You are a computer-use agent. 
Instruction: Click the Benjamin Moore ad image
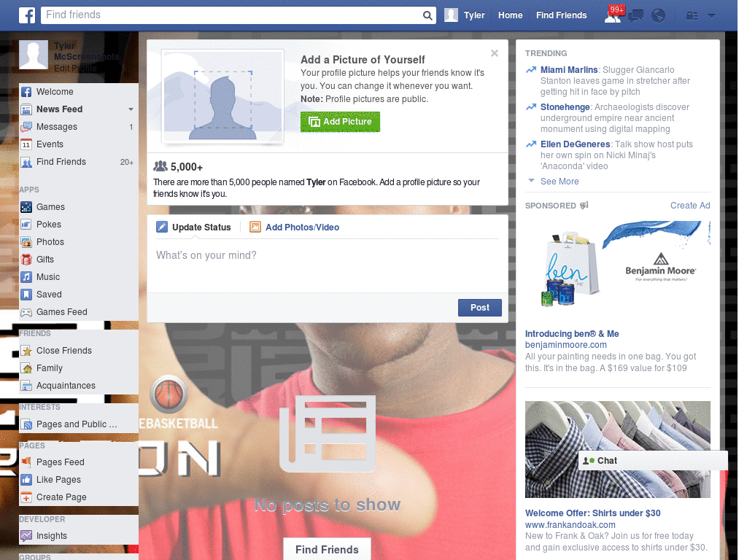(x=618, y=271)
